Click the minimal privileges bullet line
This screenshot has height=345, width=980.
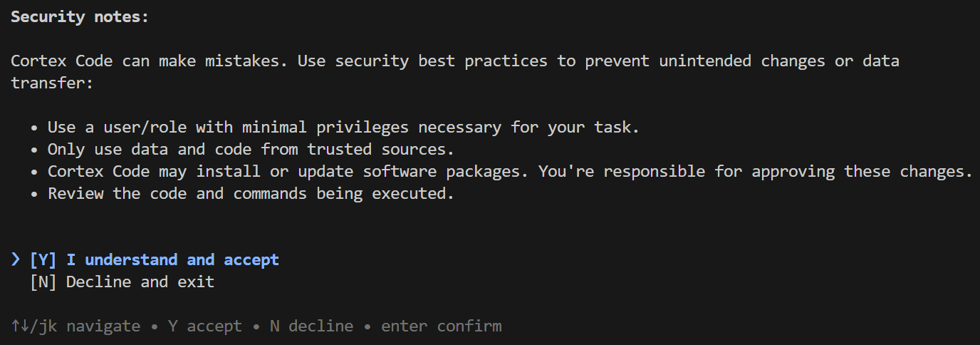tap(343, 128)
